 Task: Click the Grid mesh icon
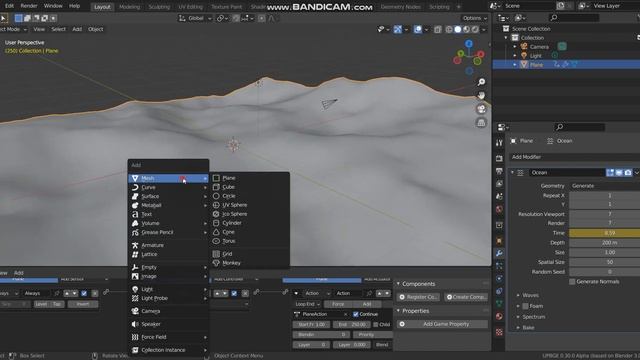pos(216,254)
